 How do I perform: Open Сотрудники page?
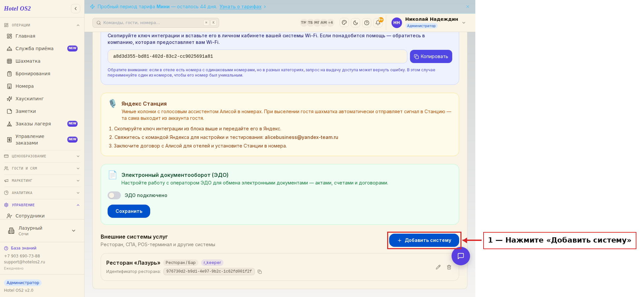click(42, 216)
